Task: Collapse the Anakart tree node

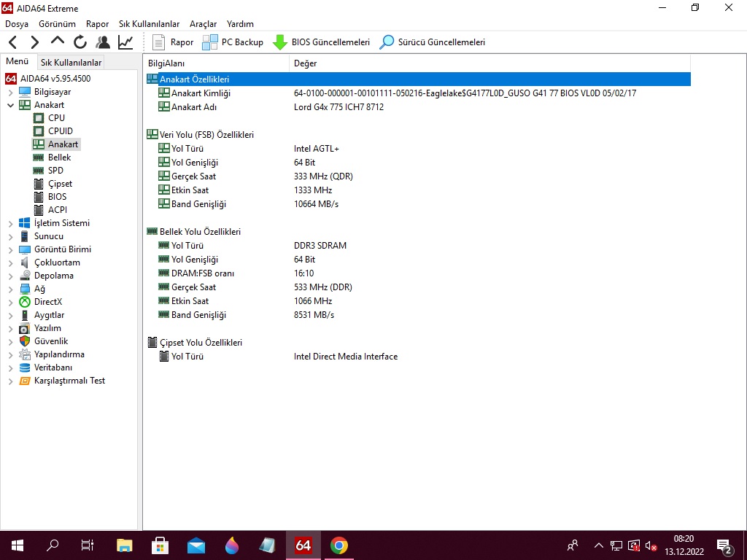Action: click(10, 105)
